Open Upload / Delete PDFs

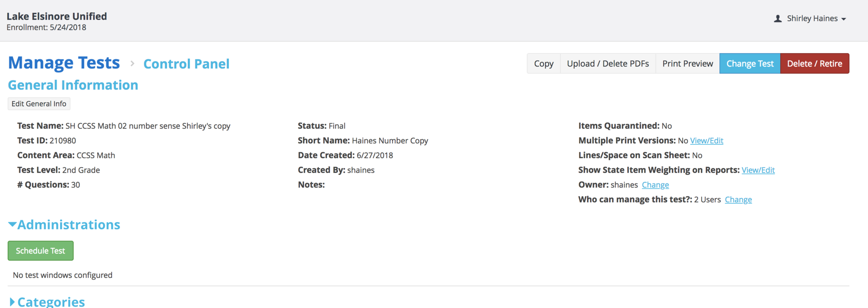click(608, 64)
